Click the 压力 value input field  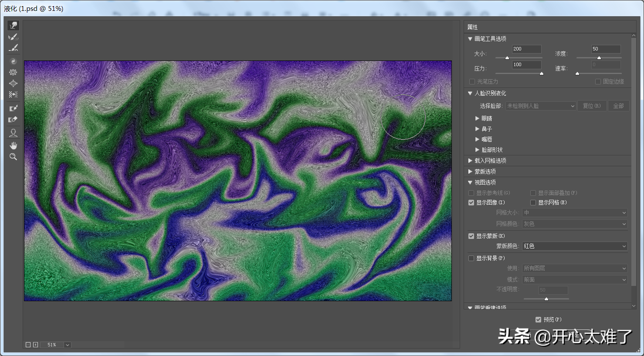coord(526,64)
